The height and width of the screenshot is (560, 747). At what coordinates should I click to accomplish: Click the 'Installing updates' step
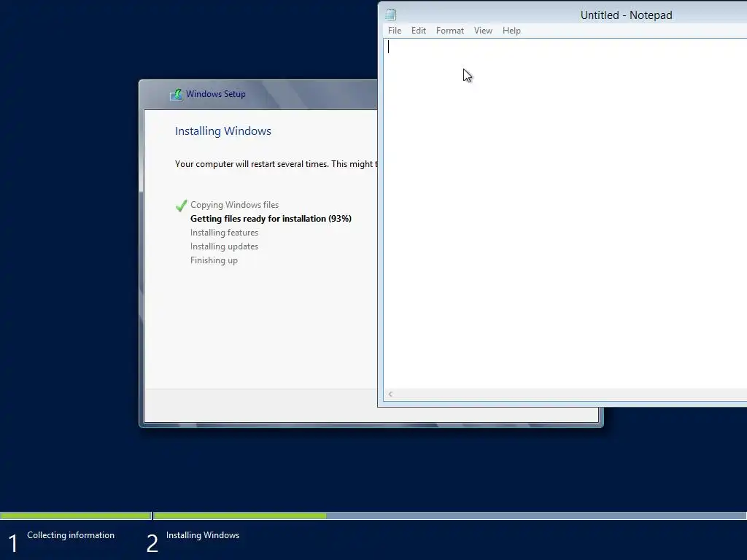pos(224,246)
